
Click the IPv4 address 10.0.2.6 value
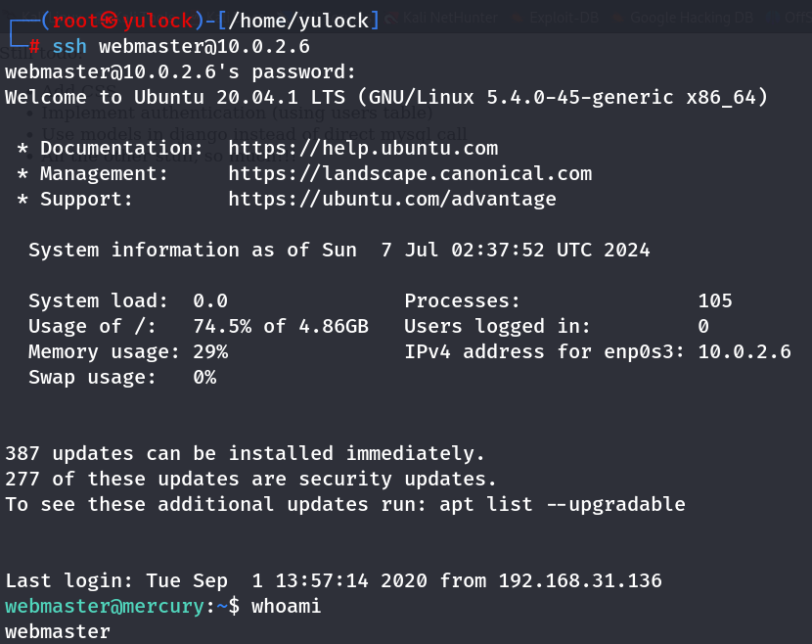744,352
